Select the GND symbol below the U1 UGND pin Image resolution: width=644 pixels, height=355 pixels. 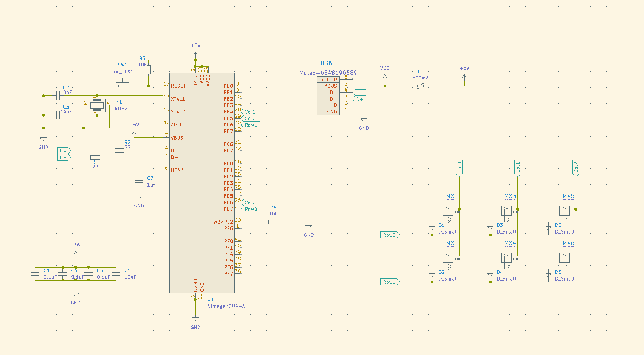195,318
